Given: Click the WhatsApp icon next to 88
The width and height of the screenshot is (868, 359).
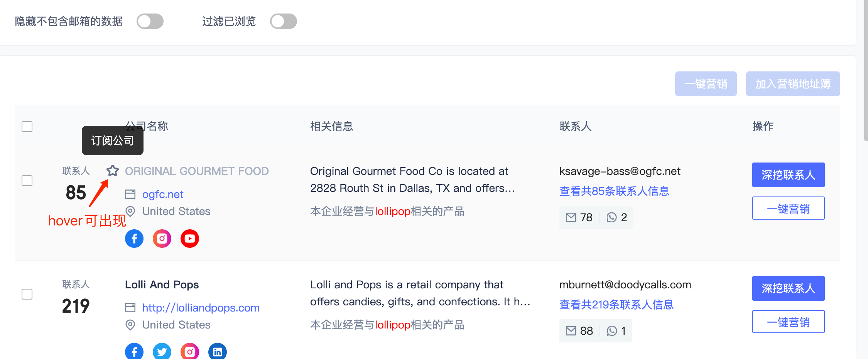Looking at the screenshot, I should point(612,331).
